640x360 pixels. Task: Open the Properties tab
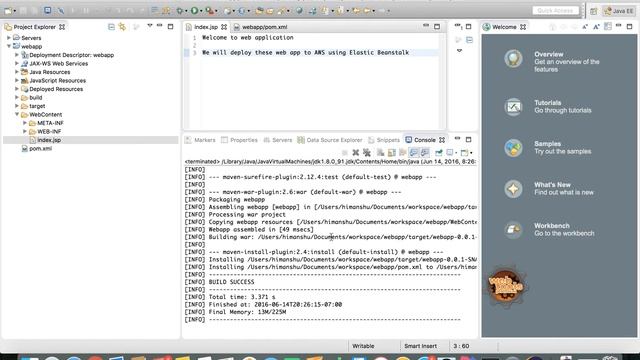coord(240,140)
